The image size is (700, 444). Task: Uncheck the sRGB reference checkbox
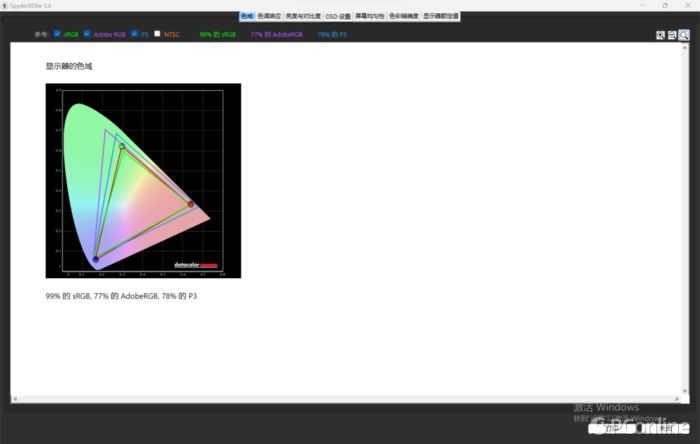click(x=57, y=35)
